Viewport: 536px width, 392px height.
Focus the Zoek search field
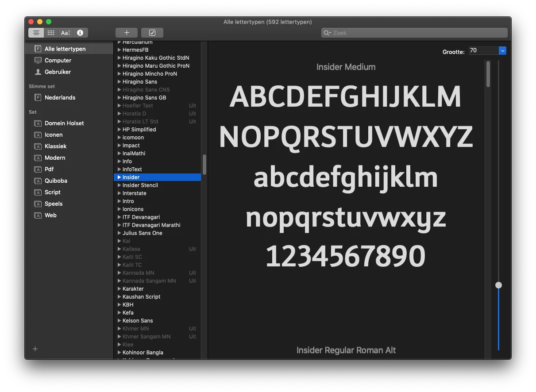click(x=414, y=33)
